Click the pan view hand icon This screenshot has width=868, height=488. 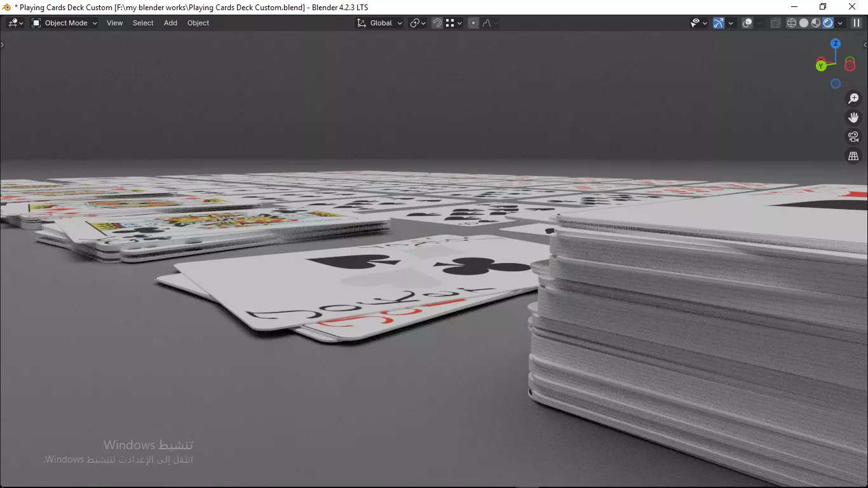tap(853, 118)
